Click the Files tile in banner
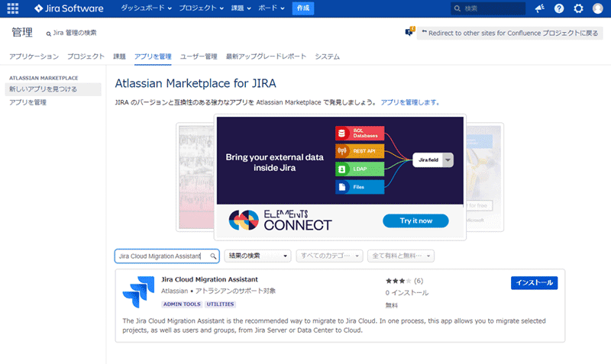The width and height of the screenshot is (611, 364). (x=360, y=187)
